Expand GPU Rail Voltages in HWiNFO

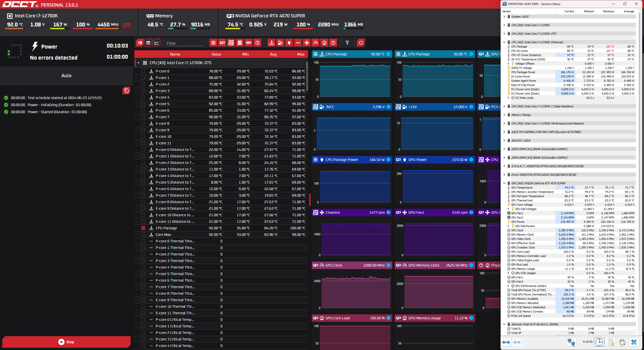(x=508, y=209)
